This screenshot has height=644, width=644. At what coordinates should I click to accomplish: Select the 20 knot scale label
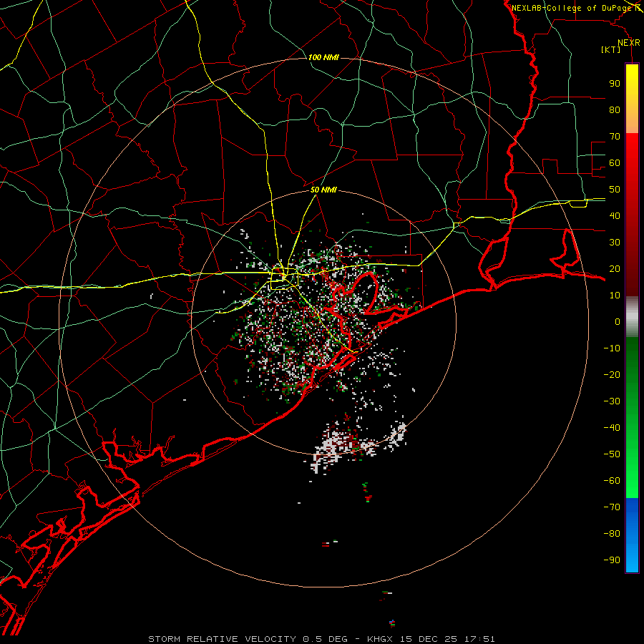pyautogui.click(x=615, y=268)
